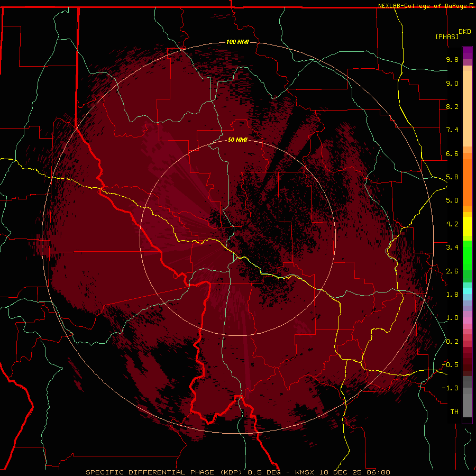Click the 7.4 scale value
The height and width of the screenshot is (476, 476).
pos(452,130)
